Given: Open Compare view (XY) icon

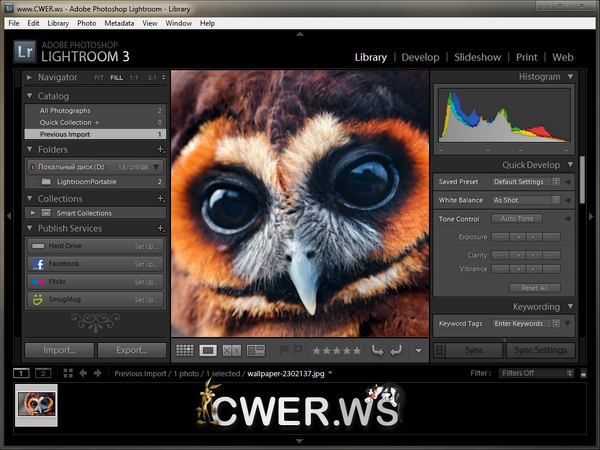Looking at the screenshot, I should click(x=232, y=350).
